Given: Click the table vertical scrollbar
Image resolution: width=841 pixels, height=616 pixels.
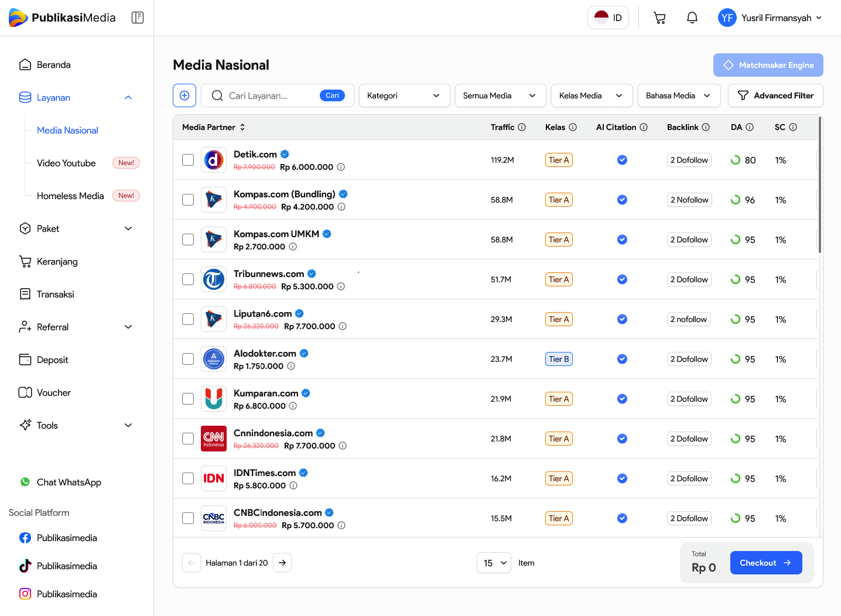Looking at the screenshot, I should pyautogui.click(x=820, y=185).
